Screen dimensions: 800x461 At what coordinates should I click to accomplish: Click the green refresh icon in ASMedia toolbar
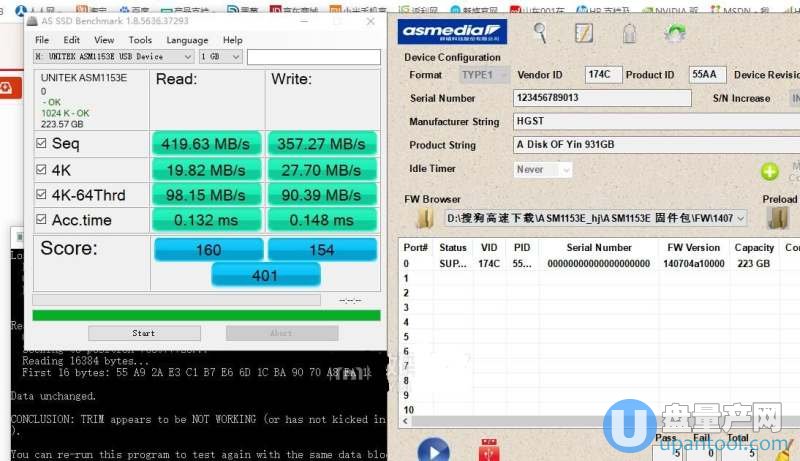pos(675,32)
